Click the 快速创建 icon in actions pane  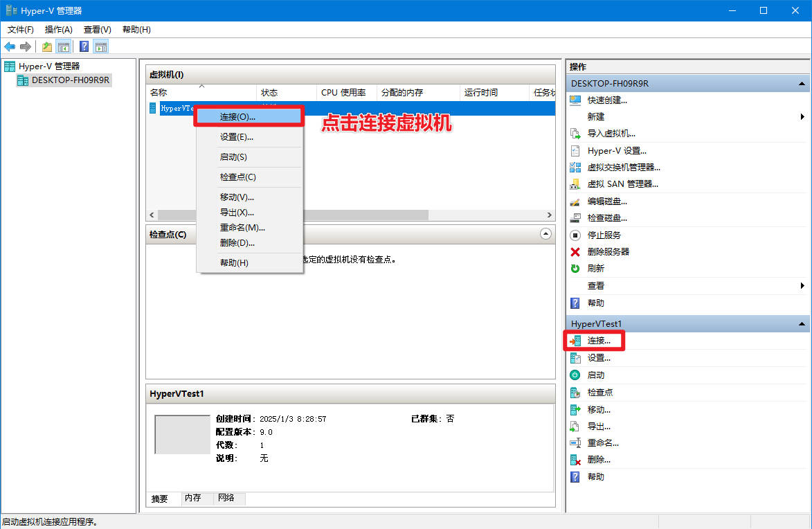point(575,100)
